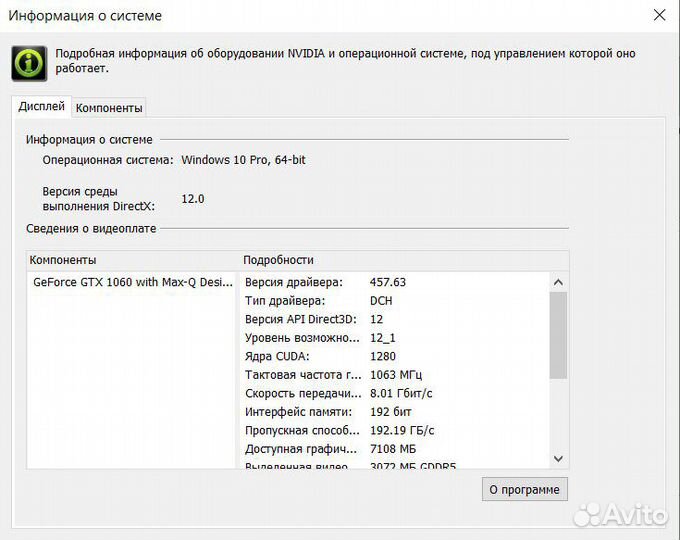The height and width of the screenshot is (540, 680).
Task: Open the О программе button
Action: click(525, 489)
